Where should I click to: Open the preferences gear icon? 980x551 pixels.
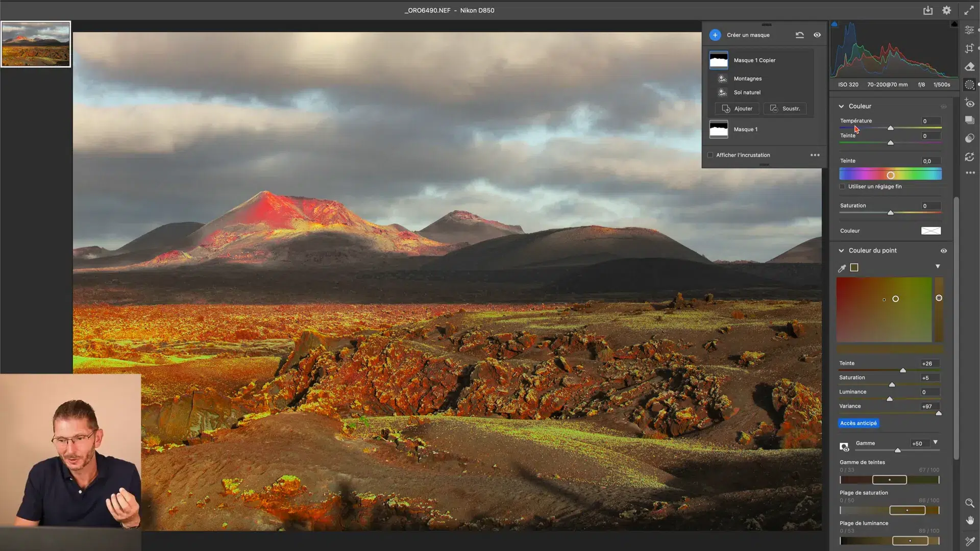[947, 10]
